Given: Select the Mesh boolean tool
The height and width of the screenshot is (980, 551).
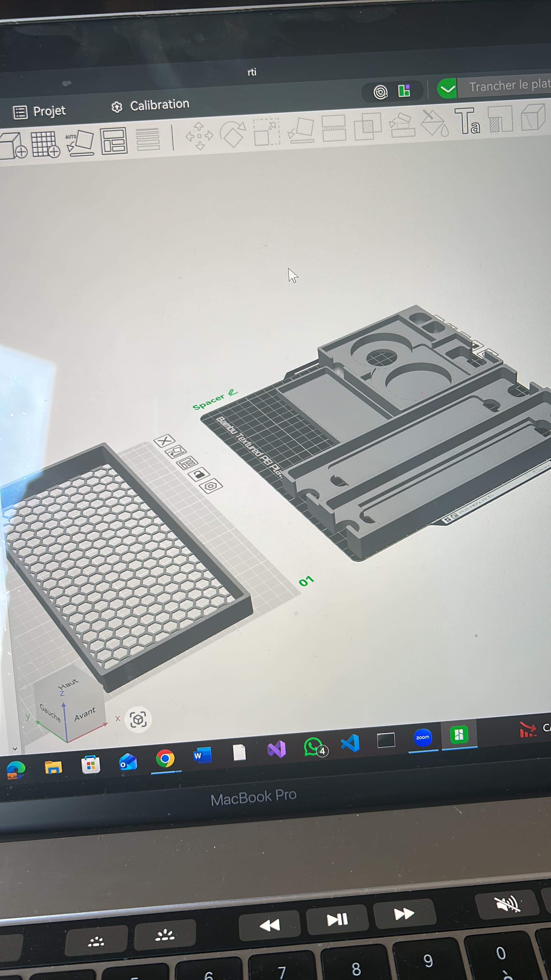Looking at the screenshot, I should [367, 126].
